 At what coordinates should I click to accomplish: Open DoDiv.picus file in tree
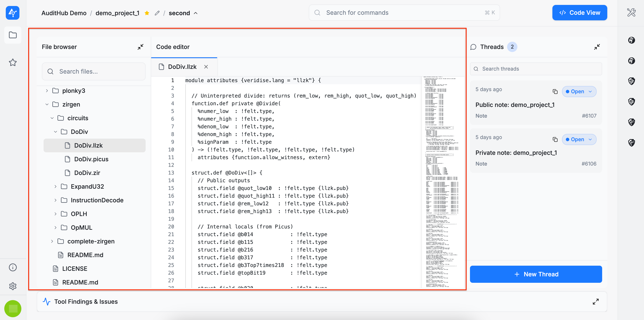point(91,159)
